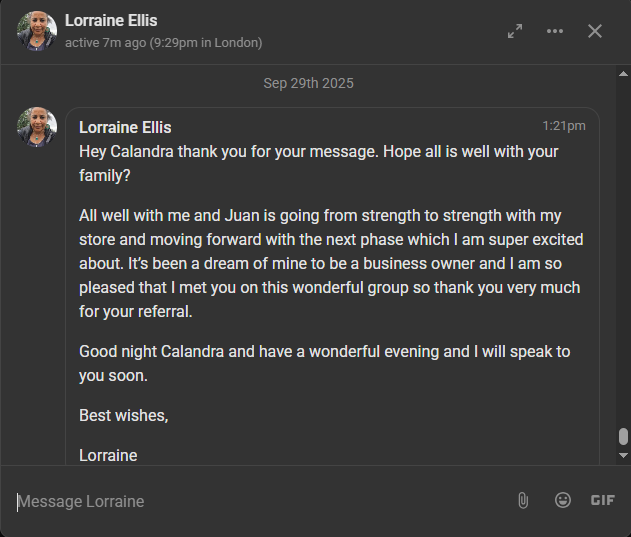Click Lorraine's avatar beside the message

pyautogui.click(x=37, y=127)
